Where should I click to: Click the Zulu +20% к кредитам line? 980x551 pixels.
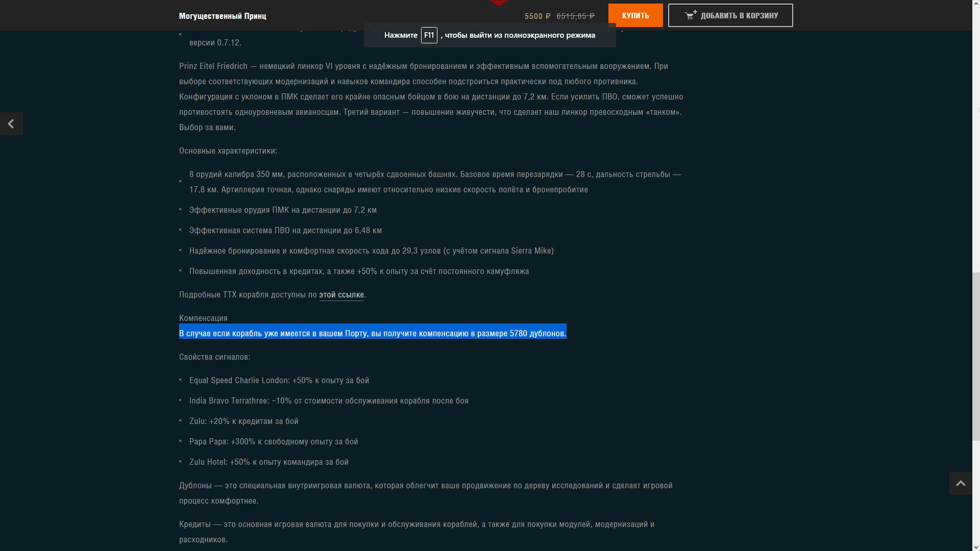(244, 421)
